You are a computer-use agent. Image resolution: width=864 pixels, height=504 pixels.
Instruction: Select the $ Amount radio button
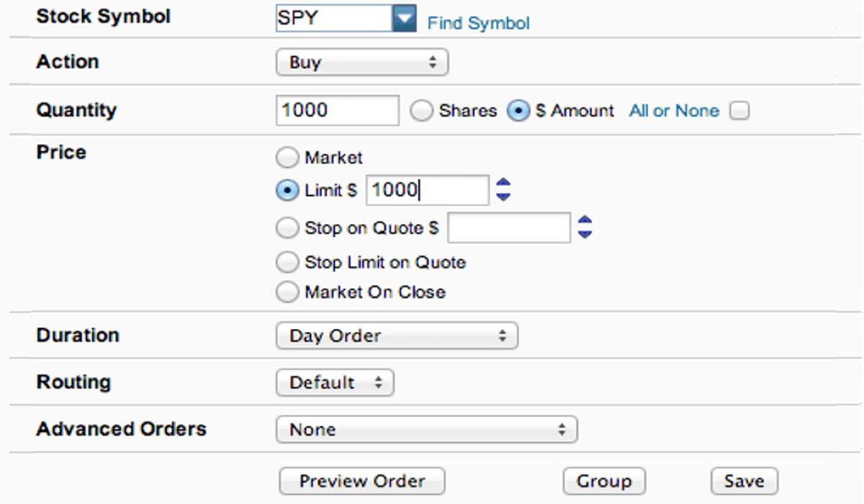click(x=518, y=110)
